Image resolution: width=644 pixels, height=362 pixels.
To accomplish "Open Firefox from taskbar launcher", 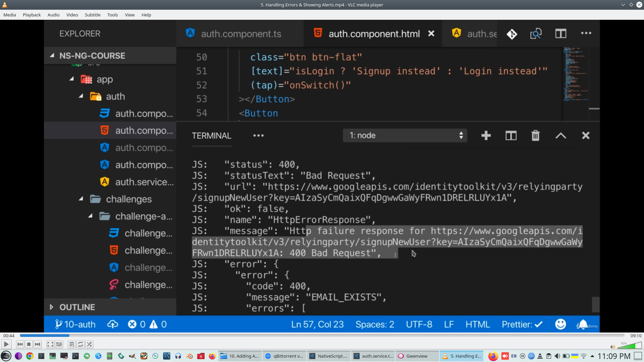I will [212, 356].
